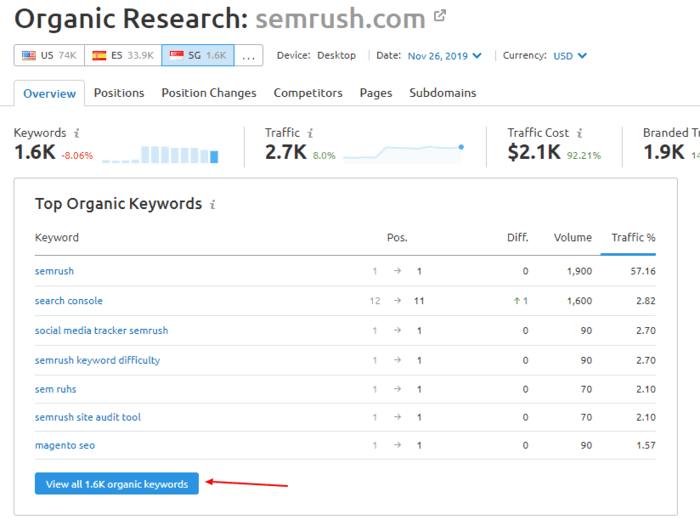This screenshot has height=520, width=700.
Task: Click the Keywords bar chart trend
Action: (x=160, y=154)
